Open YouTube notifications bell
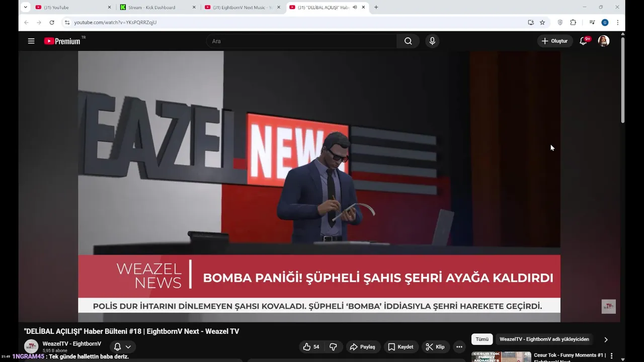Image resolution: width=644 pixels, height=362 pixels. point(584,41)
